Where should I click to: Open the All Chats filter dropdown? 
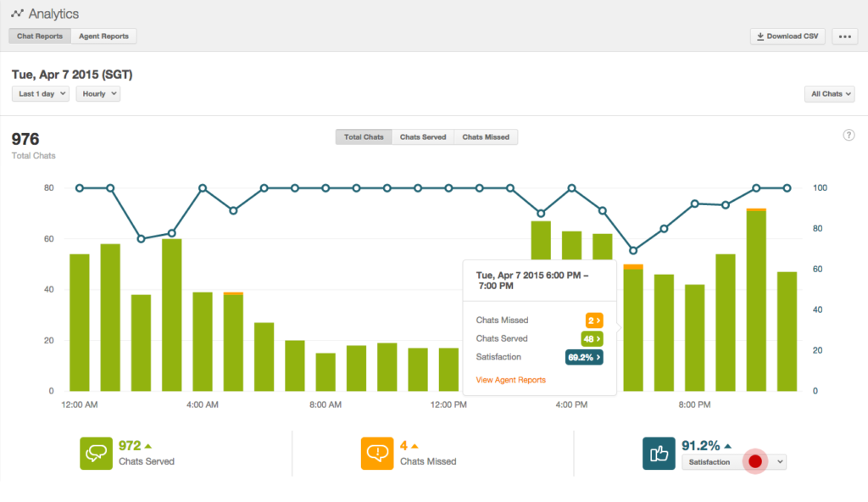click(829, 94)
